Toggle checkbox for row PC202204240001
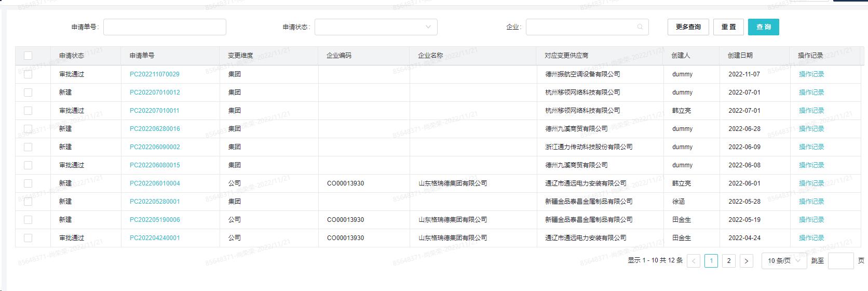 (28, 238)
